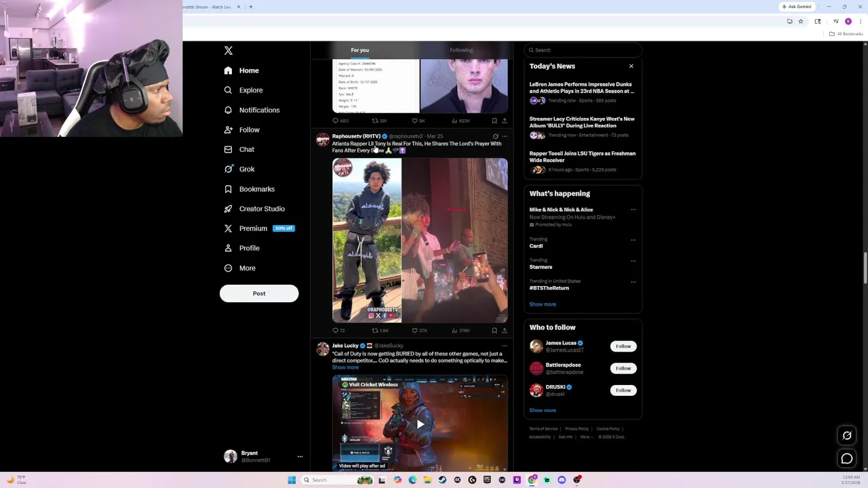
Task: Open Explore from the sidebar
Action: coord(243,90)
